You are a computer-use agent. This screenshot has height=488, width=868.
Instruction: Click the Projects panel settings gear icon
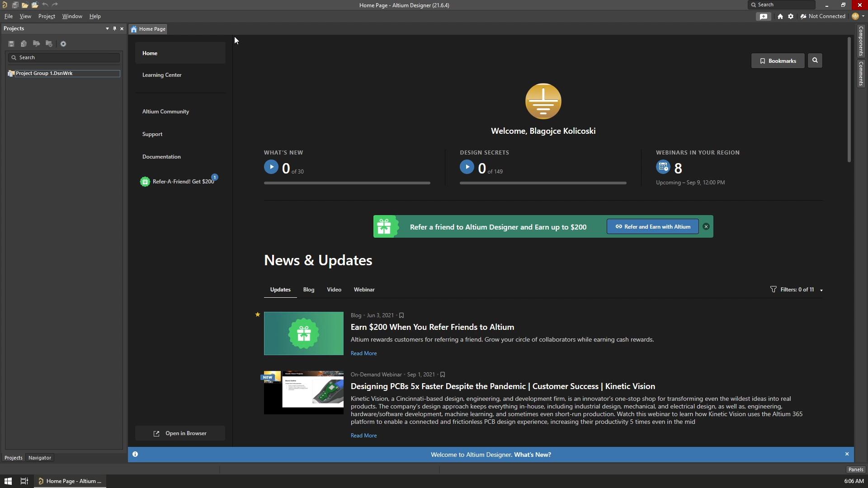pyautogui.click(x=63, y=44)
